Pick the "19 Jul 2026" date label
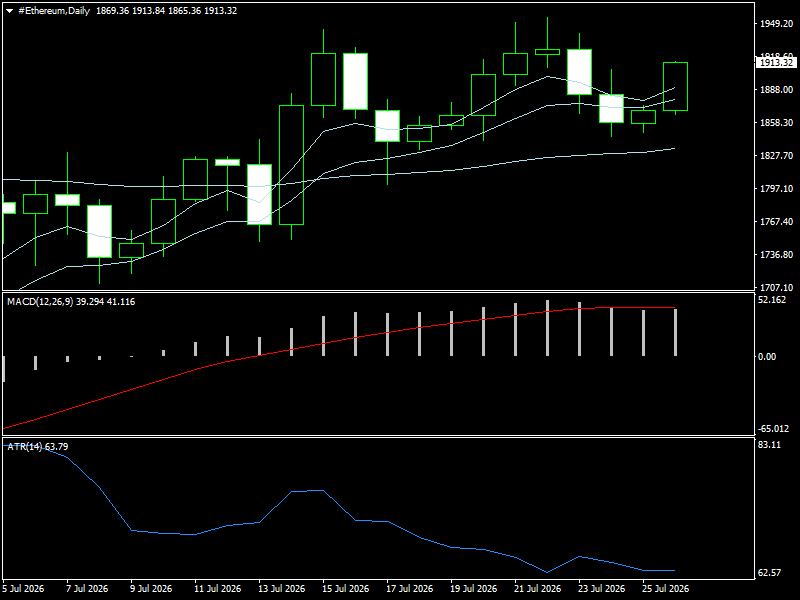Viewport: 800px width, 600px height. [473, 589]
